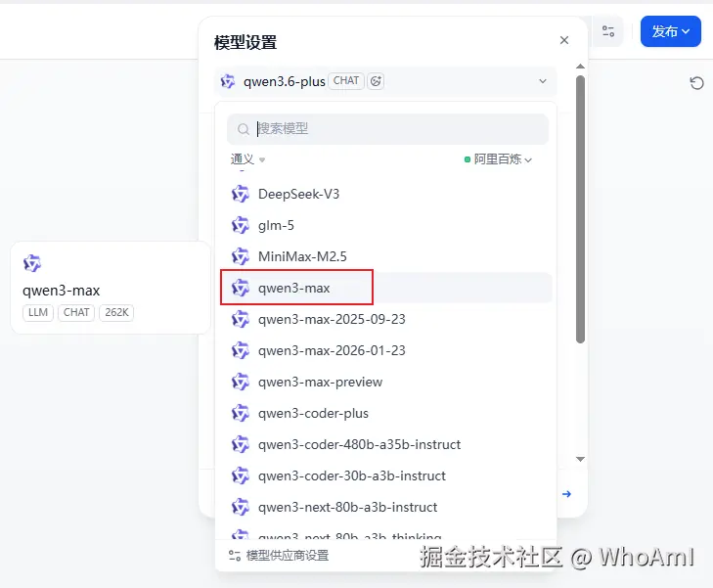This screenshot has width=713, height=588.
Task: Click the blue arrow icon at panel bottom
Action: coord(566,494)
